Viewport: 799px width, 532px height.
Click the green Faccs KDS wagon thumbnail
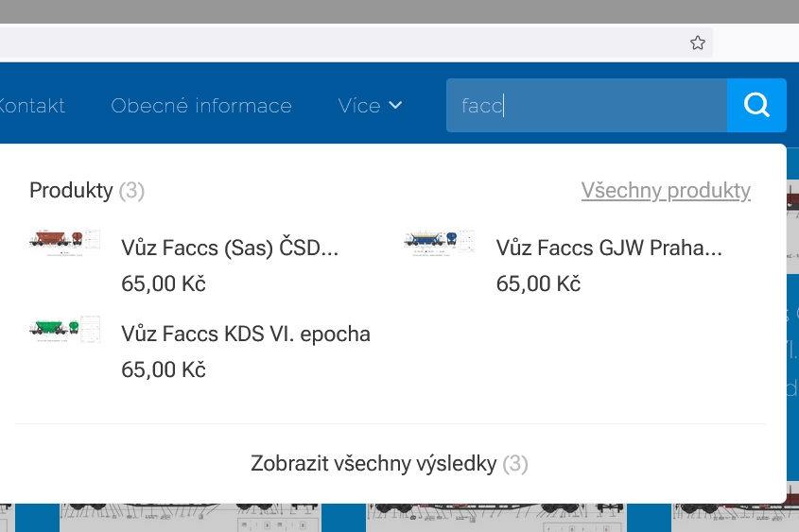click(x=64, y=328)
